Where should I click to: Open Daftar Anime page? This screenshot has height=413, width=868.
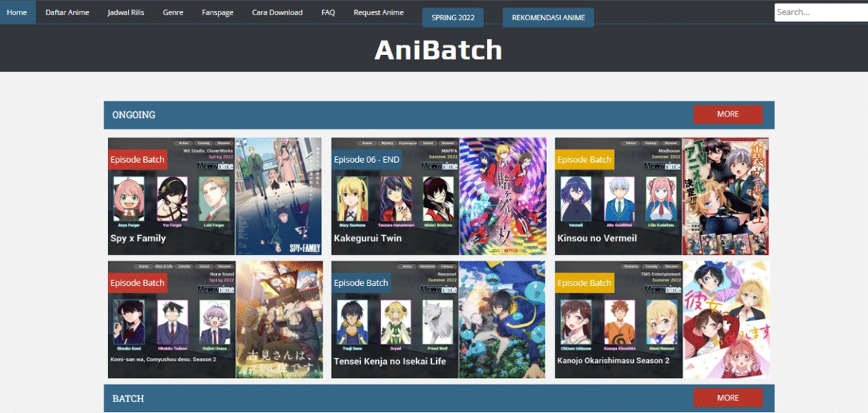[67, 12]
